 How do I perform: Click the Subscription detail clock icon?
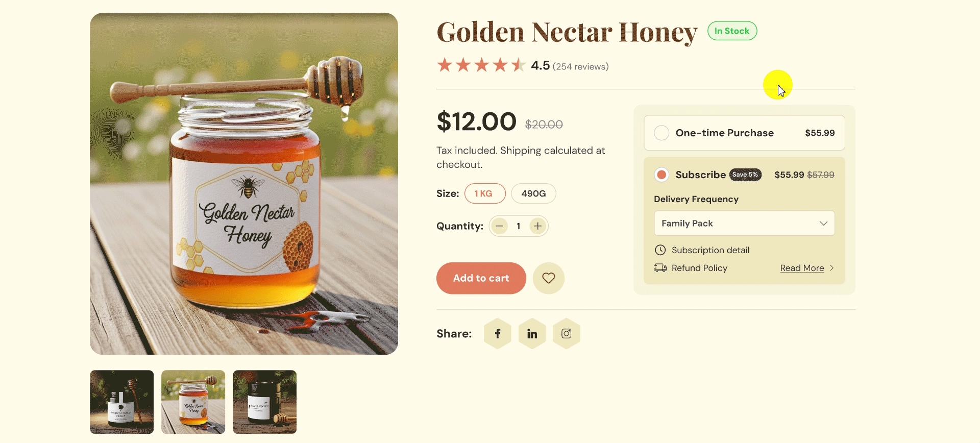click(x=660, y=250)
